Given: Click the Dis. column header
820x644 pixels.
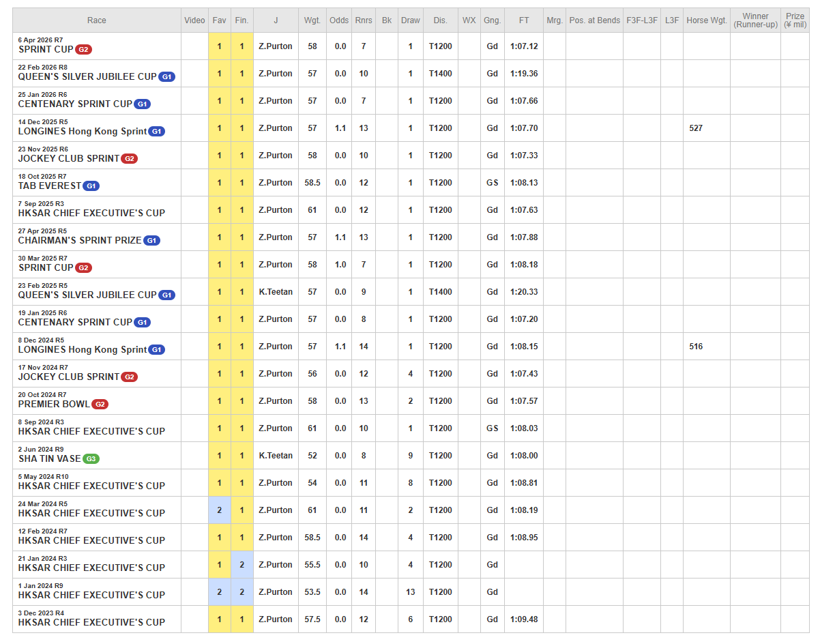Looking at the screenshot, I should pos(441,20).
